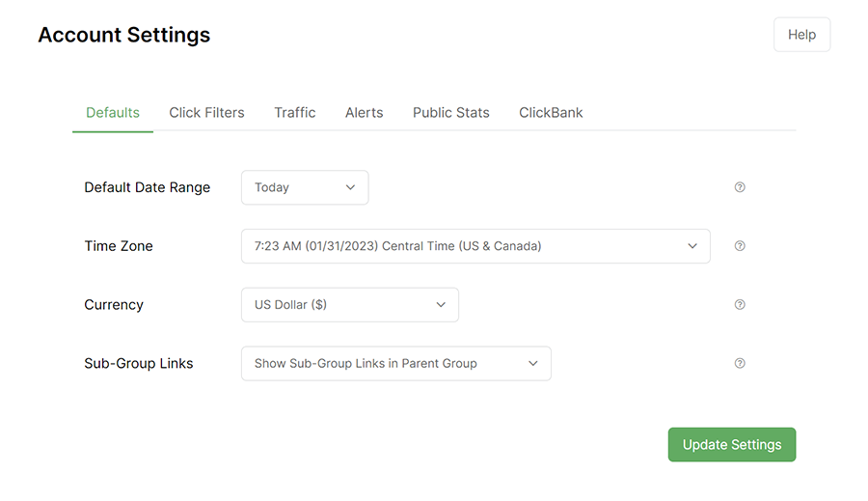Viewport: 868px width, 501px height.
Task: Open the ClickBank tab
Action: (551, 113)
